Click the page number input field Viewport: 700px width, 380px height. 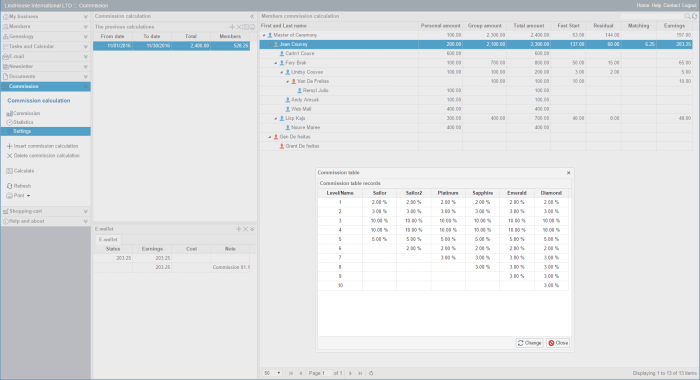pos(328,373)
